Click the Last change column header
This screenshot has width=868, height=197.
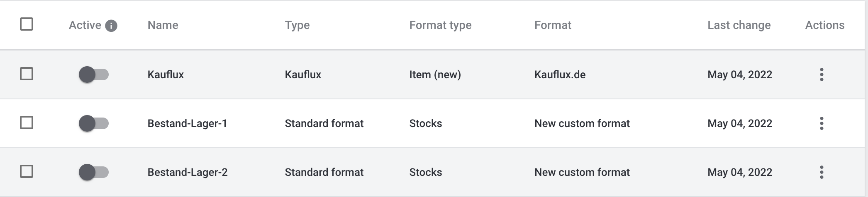point(739,25)
